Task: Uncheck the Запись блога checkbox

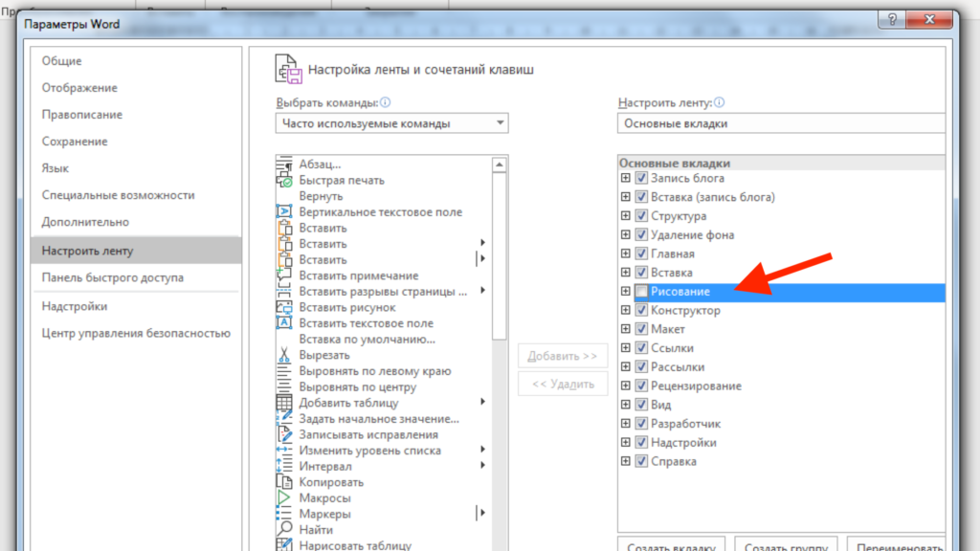Action: pyautogui.click(x=641, y=178)
